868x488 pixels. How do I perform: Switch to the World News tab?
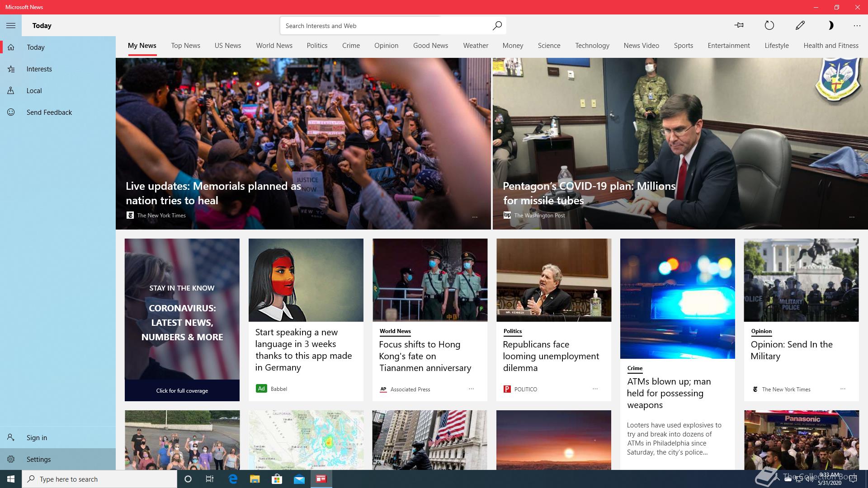pyautogui.click(x=274, y=46)
